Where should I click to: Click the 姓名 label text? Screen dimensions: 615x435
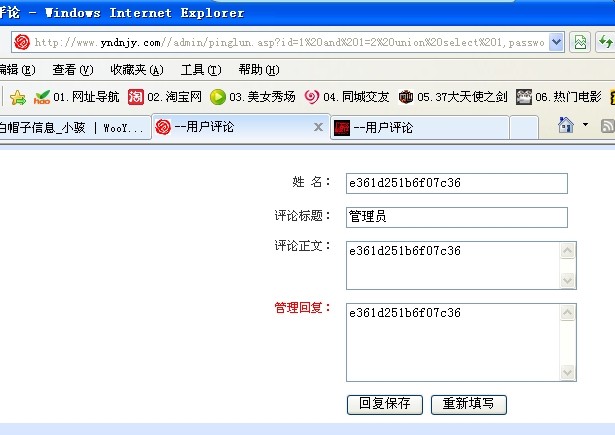(x=311, y=182)
